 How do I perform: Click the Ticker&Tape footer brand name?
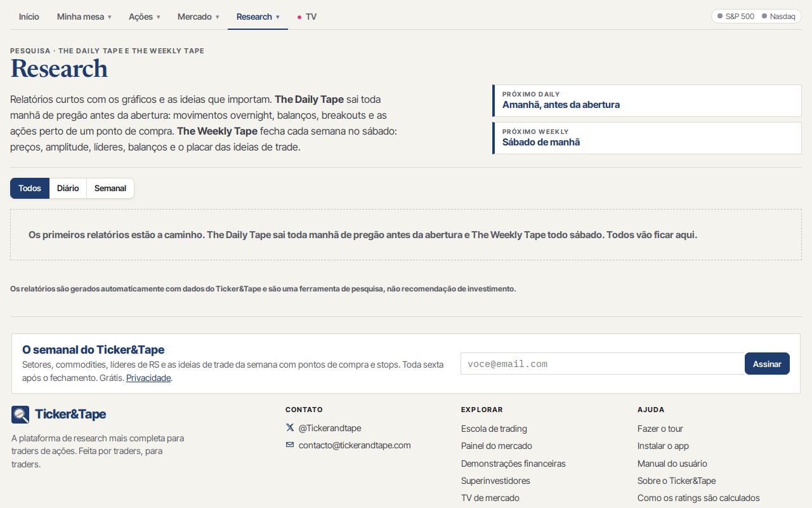coord(70,414)
